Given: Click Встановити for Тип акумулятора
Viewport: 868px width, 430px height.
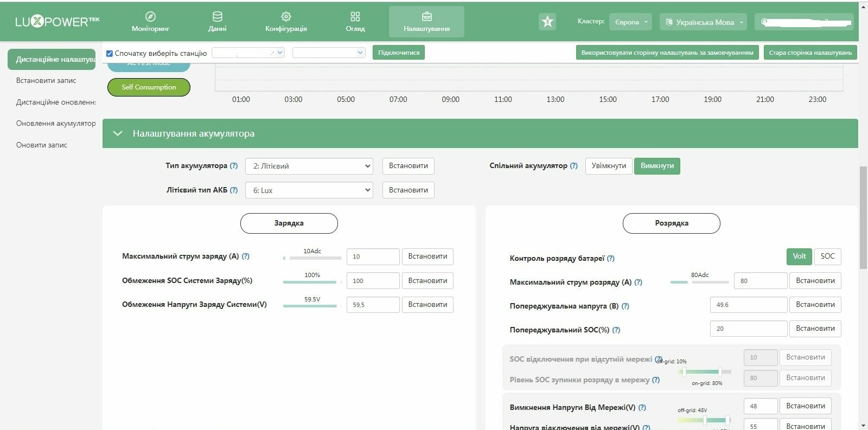Looking at the screenshot, I should pos(409,166).
